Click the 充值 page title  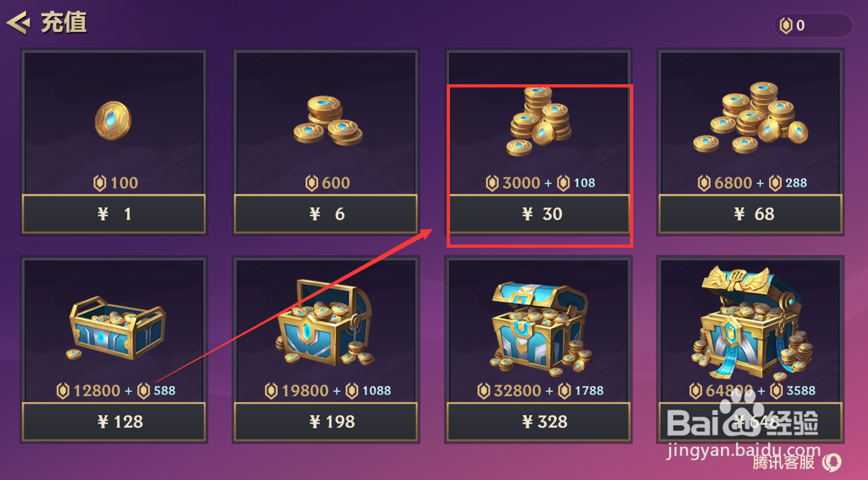point(64,23)
